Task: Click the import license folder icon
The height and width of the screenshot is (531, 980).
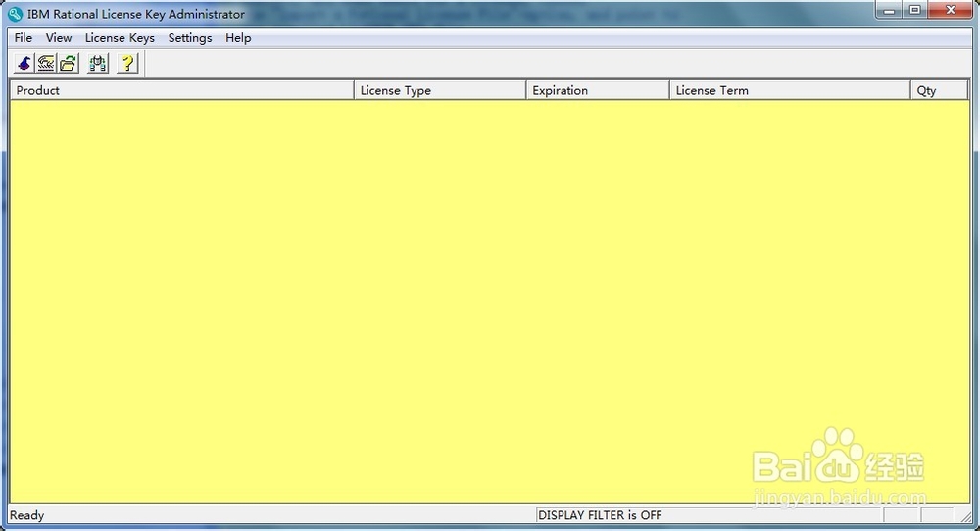Action: (69, 64)
